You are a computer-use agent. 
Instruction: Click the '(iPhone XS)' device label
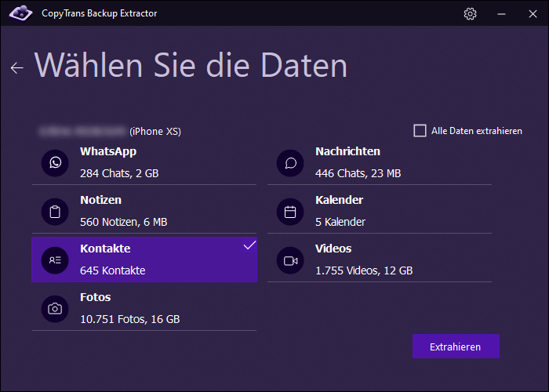tap(155, 131)
